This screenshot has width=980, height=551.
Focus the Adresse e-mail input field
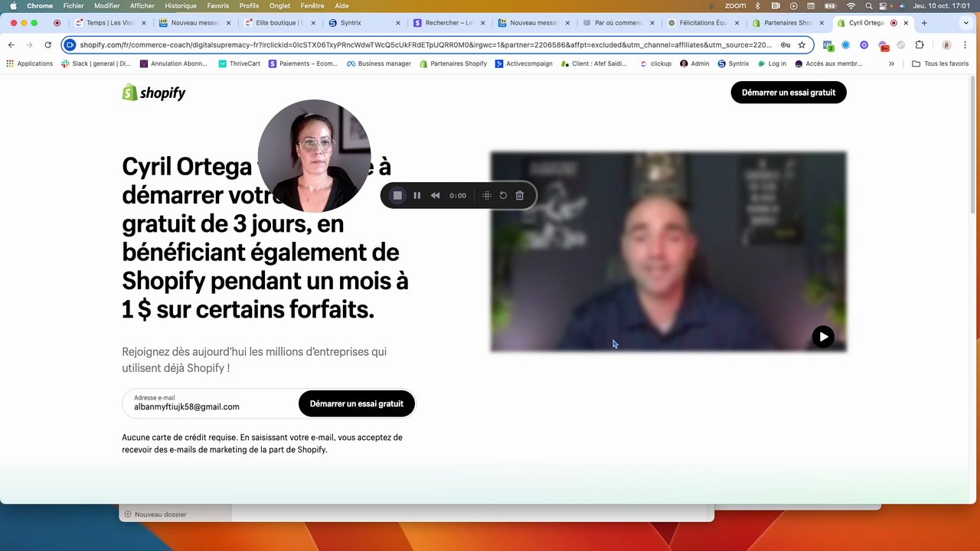[211, 403]
